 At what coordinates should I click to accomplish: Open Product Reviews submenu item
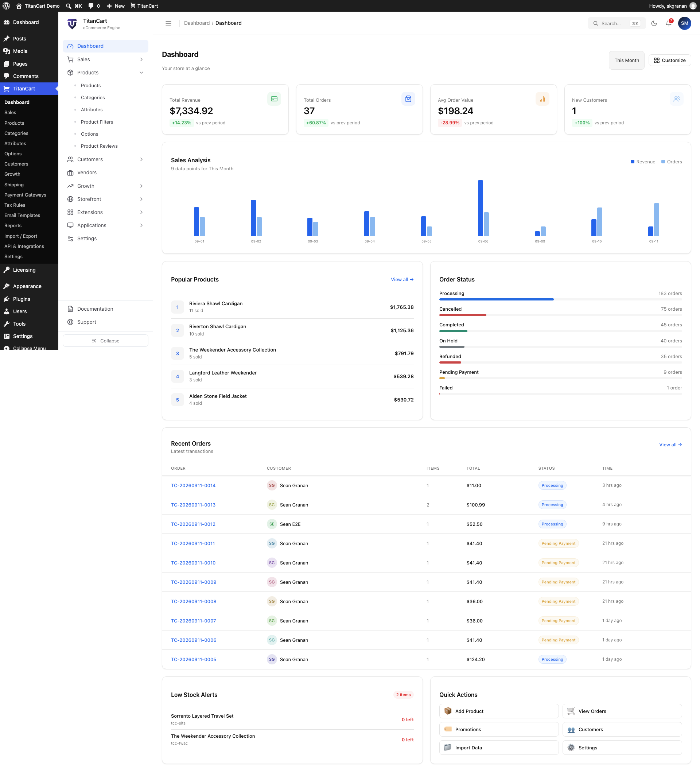click(x=99, y=146)
